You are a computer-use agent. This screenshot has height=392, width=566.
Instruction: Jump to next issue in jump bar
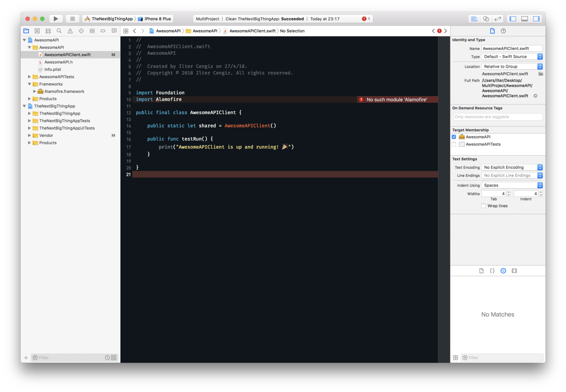[445, 31]
